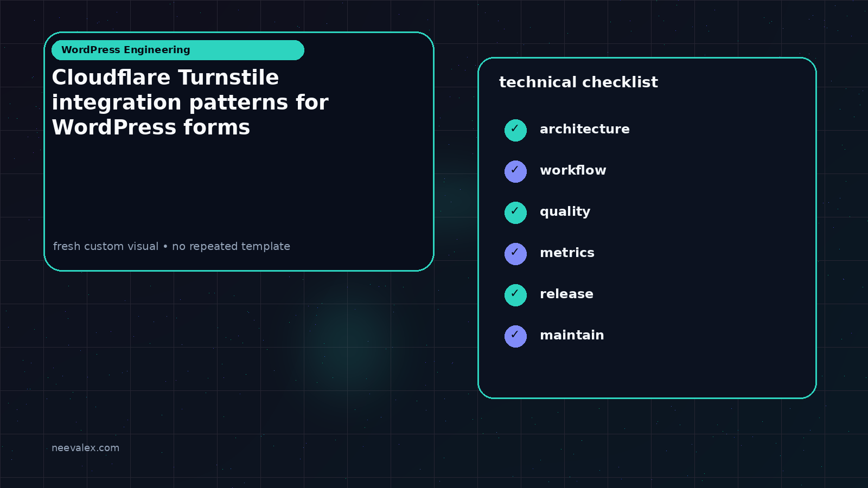Click the technical checklist heading
This screenshot has width=868, height=488.
pyautogui.click(x=578, y=82)
